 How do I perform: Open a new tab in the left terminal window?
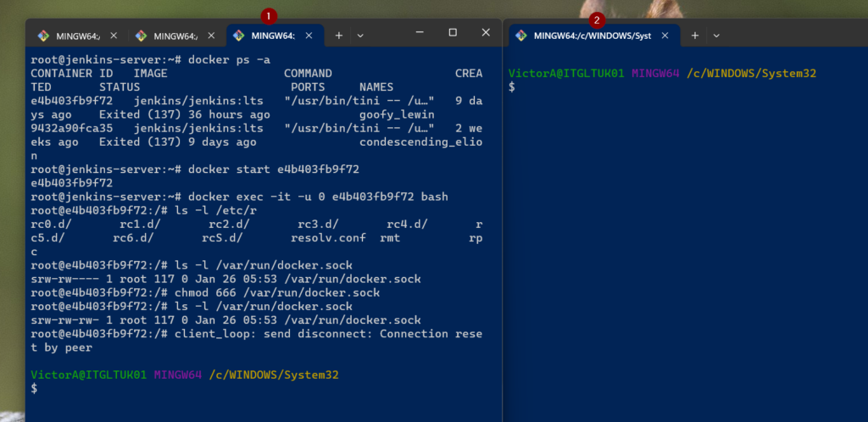coord(339,36)
